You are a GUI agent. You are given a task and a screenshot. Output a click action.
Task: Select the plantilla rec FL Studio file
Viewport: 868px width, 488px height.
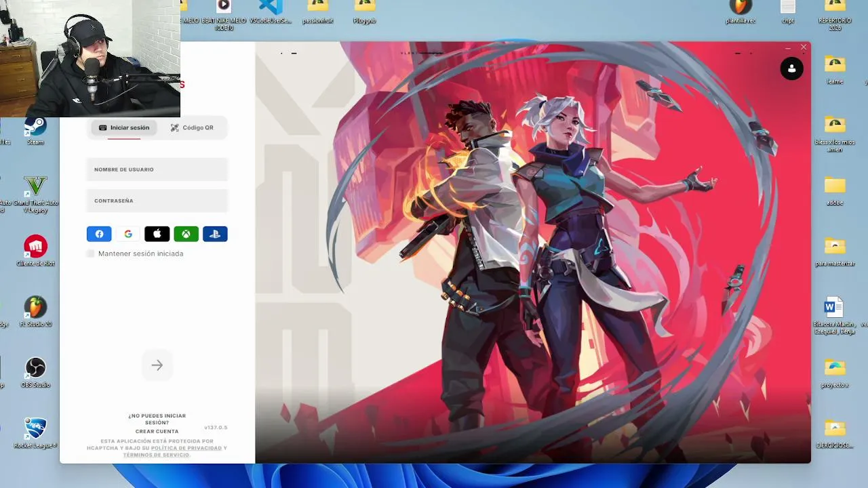(x=741, y=12)
